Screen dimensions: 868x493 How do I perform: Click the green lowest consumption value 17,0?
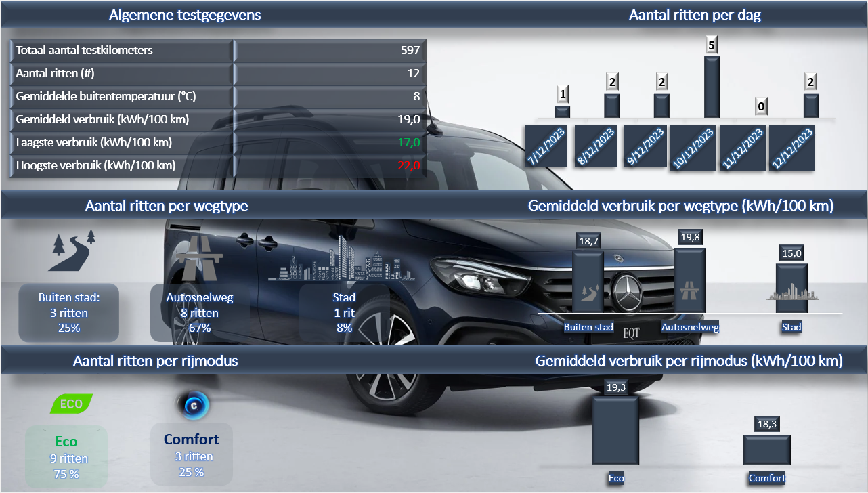409,142
